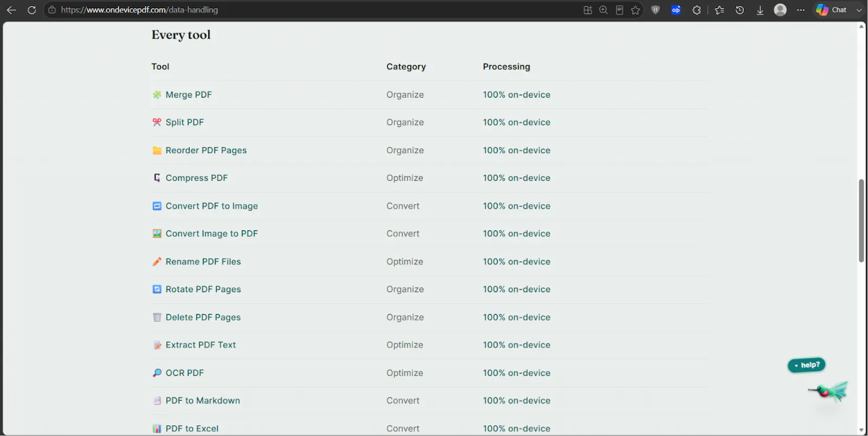The height and width of the screenshot is (436, 868).
Task: Click the Processing column header
Action: (x=507, y=67)
